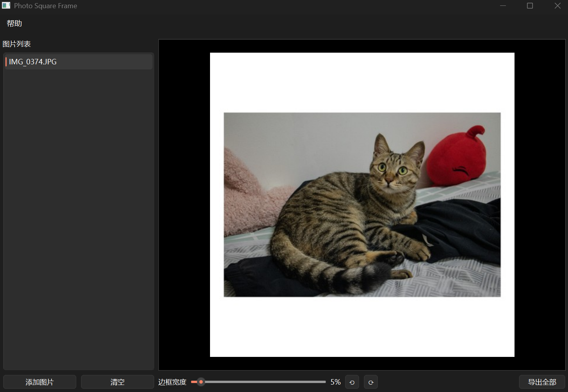Click the Photo Square Frame app icon

(6, 5)
